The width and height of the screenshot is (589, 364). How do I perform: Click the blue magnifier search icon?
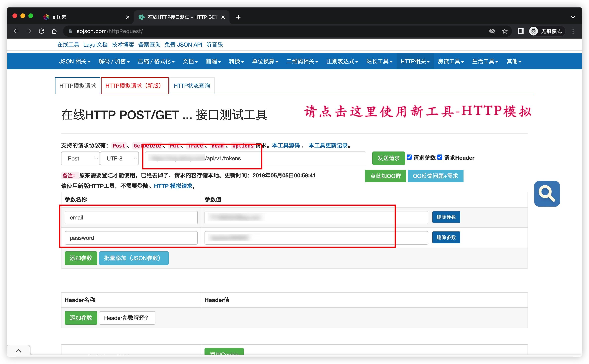547,194
